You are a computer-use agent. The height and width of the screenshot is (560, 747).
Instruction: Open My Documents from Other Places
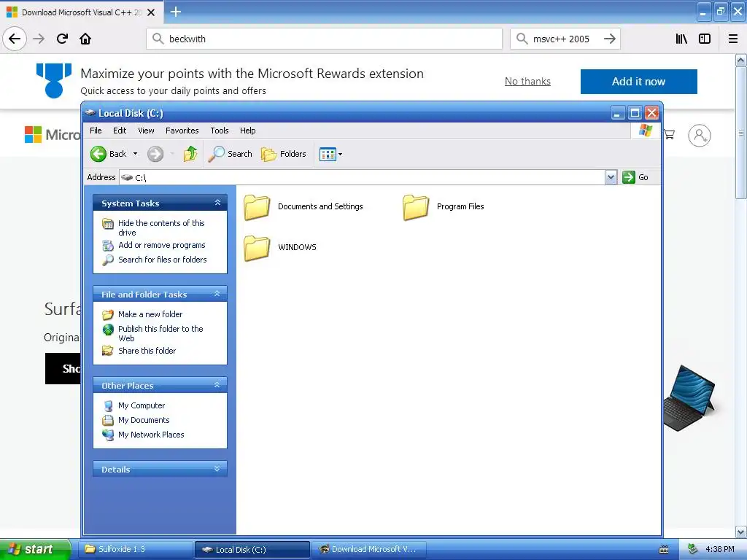[x=144, y=420]
